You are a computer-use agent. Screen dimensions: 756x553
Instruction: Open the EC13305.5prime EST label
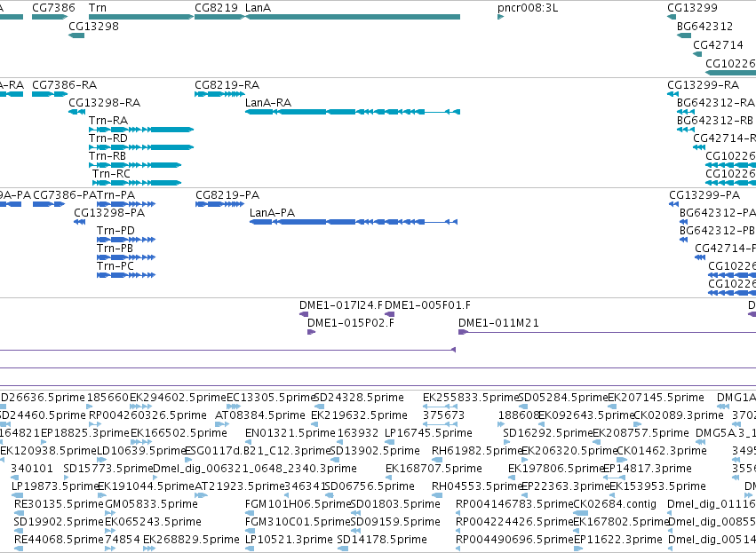(270, 398)
